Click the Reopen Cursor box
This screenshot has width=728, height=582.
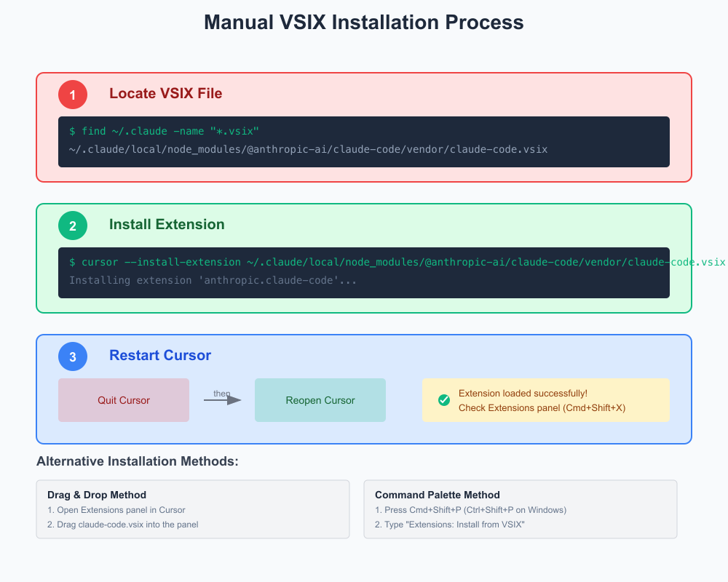[x=320, y=400]
